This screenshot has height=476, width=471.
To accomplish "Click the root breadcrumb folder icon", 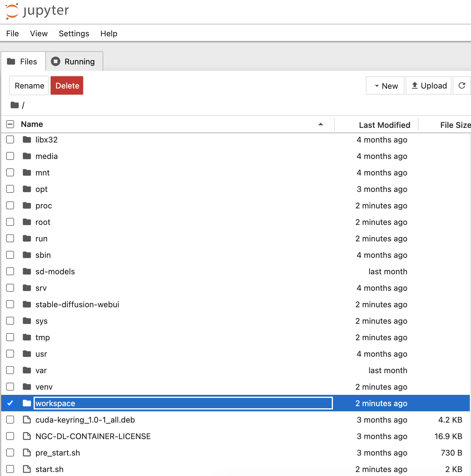I will (15, 105).
